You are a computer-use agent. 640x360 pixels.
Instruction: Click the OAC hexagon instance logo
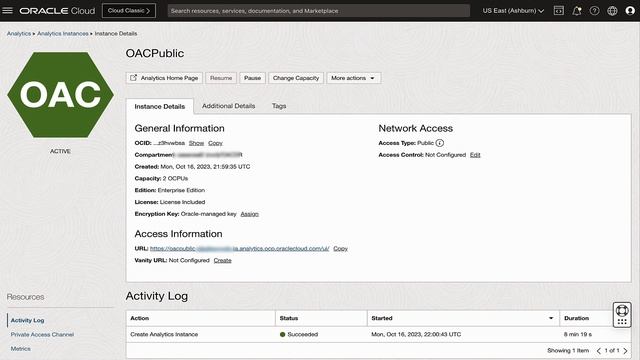coord(60,95)
